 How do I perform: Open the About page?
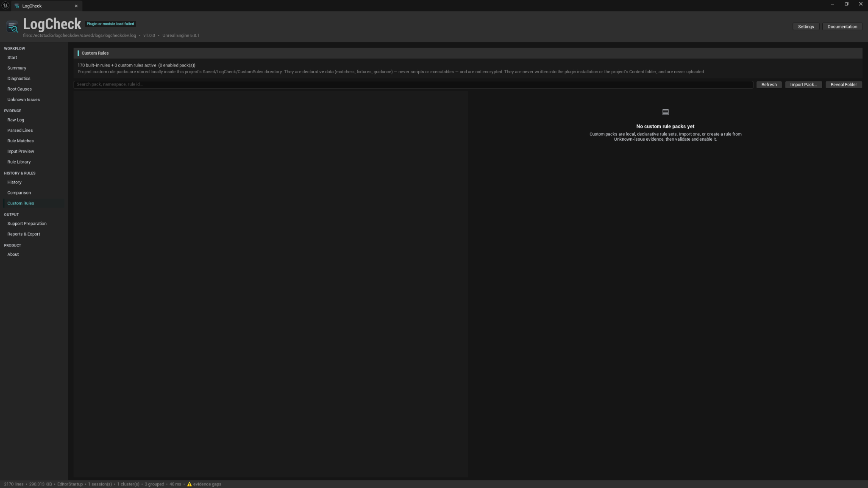tap(34, 255)
